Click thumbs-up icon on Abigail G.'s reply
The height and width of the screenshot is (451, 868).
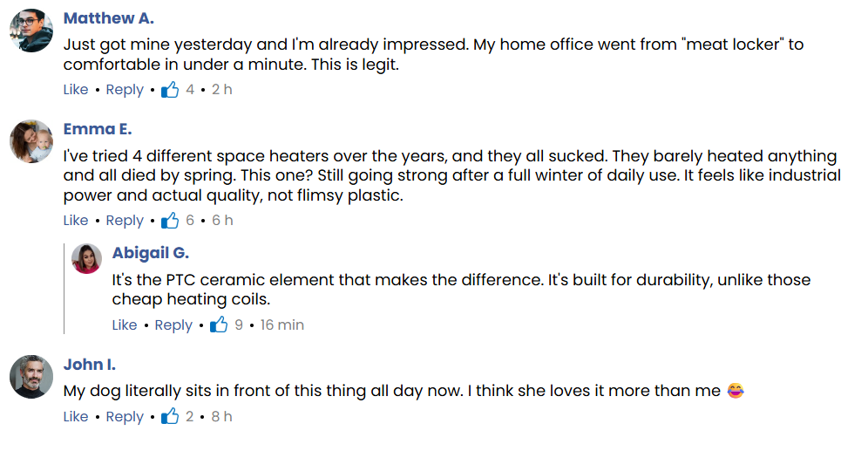[219, 325]
